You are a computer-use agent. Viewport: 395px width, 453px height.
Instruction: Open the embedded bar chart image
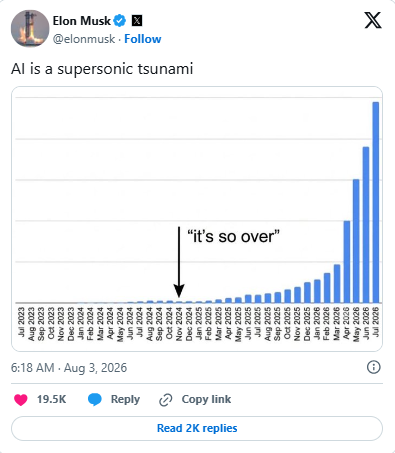click(197, 219)
